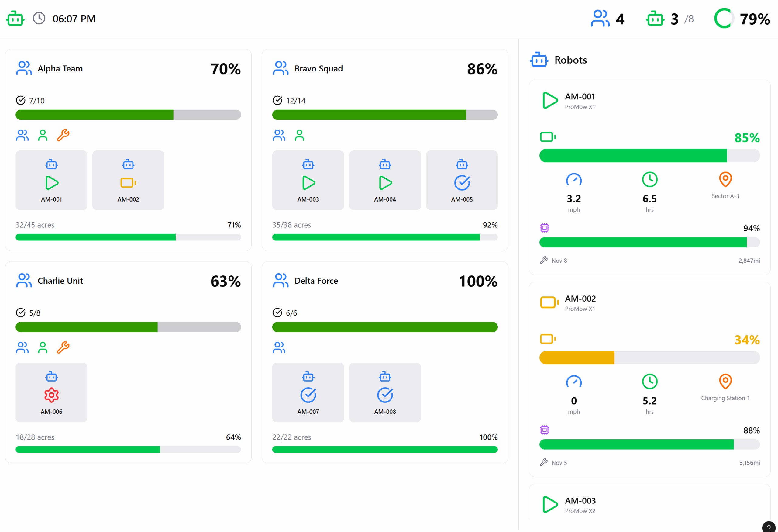The width and height of the screenshot is (778, 532).
Task: Click the help question mark icon
Action: click(x=769, y=527)
